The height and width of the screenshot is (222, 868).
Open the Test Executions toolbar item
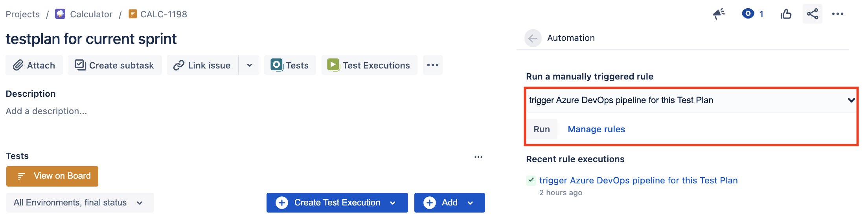point(369,65)
